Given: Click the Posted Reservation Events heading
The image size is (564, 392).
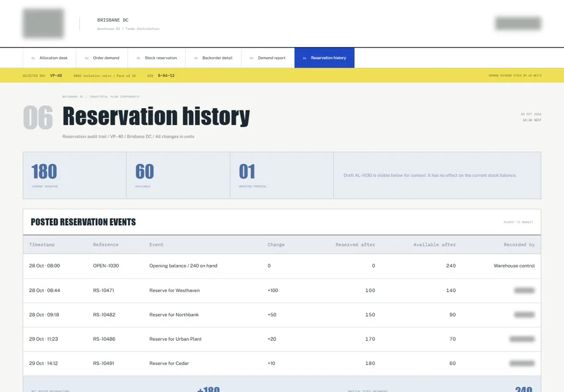Looking at the screenshot, I should 83,222.
